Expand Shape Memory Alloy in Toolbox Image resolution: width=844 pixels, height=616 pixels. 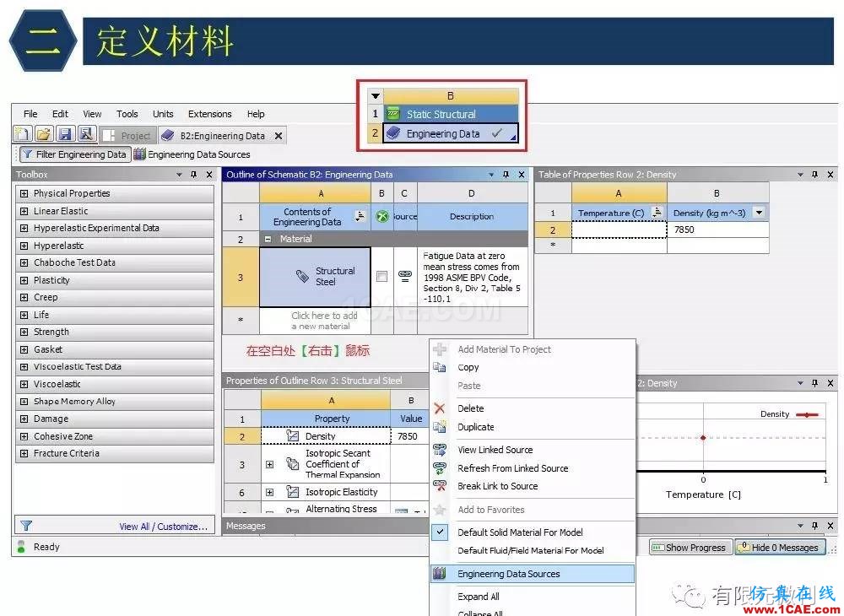[24, 402]
